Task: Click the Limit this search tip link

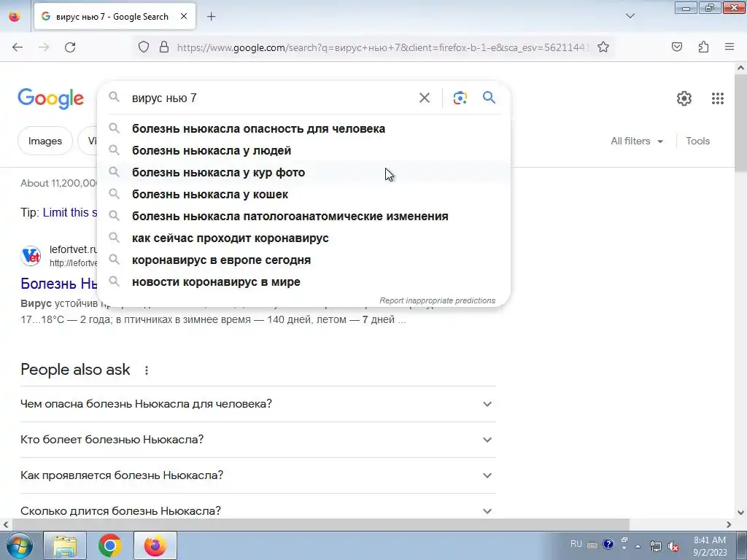Action: point(69,212)
